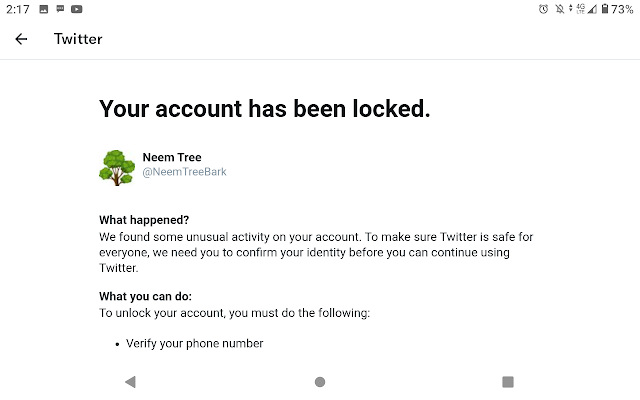
Task: Click the "What happened?" heading
Action: [x=144, y=220]
